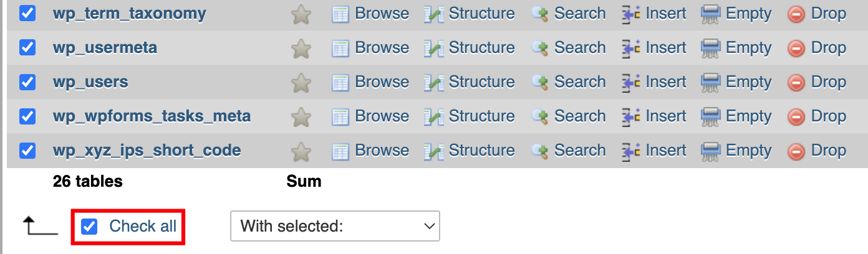The image size is (868, 254).
Task: Toggle the Check all checkbox
Action: click(90, 226)
